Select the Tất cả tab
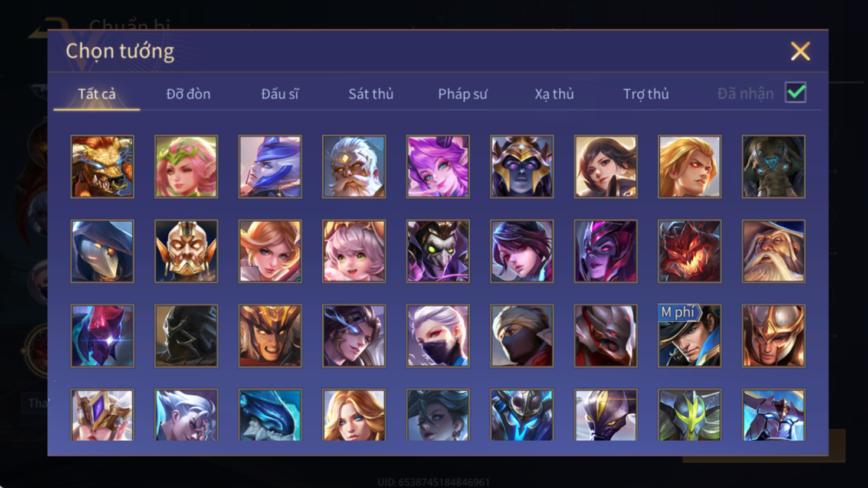The image size is (868, 488). 97,94
